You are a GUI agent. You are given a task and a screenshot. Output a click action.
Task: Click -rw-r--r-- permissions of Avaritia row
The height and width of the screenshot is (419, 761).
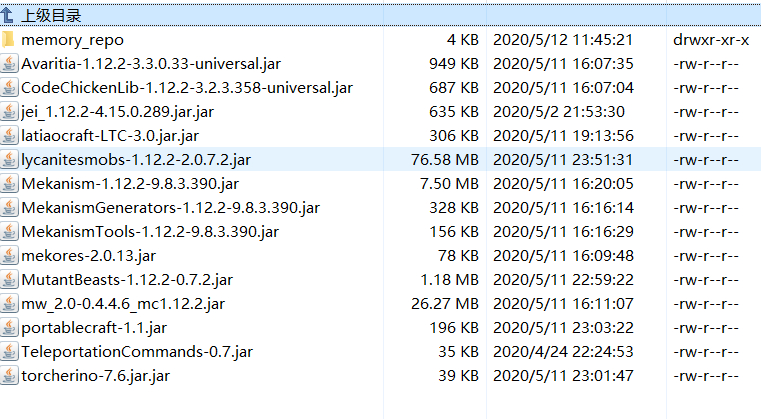tap(706, 64)
